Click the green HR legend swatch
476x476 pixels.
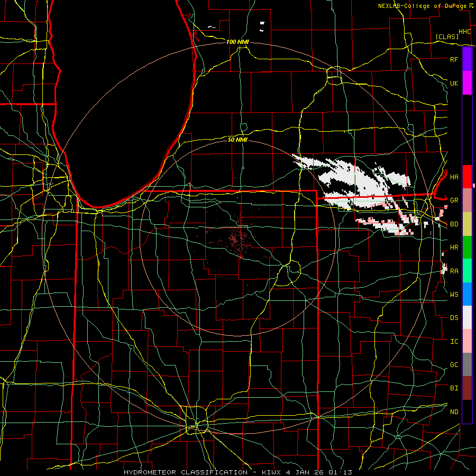pos(467,247)
